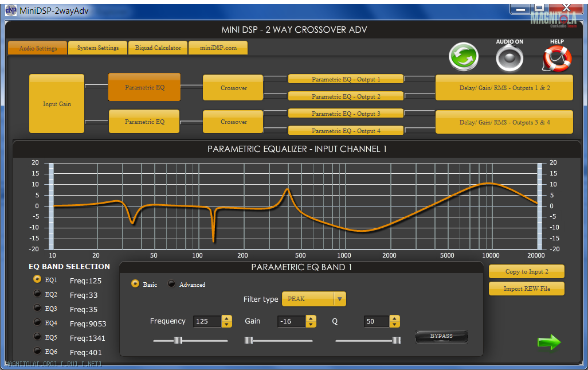This screenshot has width=588, height=370.
Task: Click the Freq:35 label for EQ3
Action: click(84, 309)
